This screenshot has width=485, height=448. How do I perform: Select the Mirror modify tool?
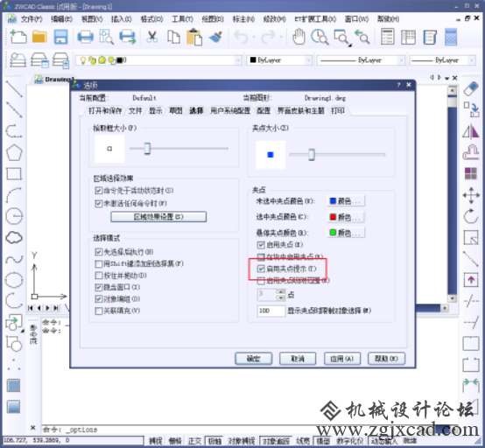point(471,131)
